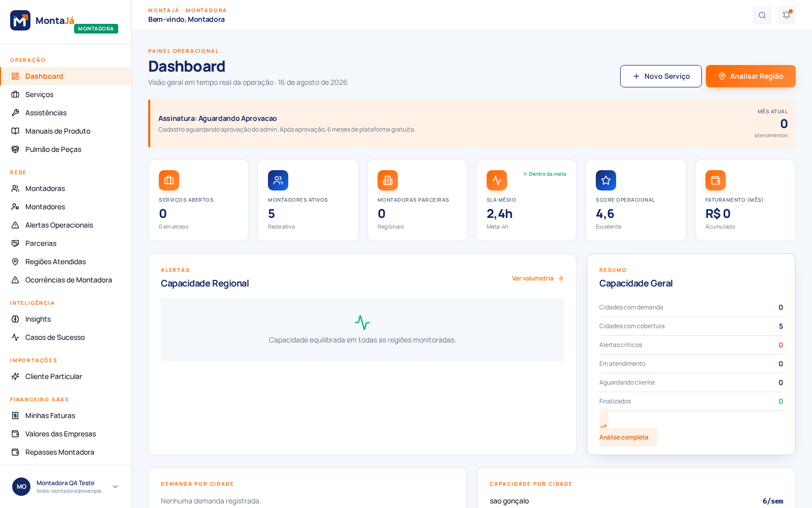Screen dimensions: 812x508
Task: Click the Dentro da meta label
Action: pyautogui.click(x=544, y=174)
